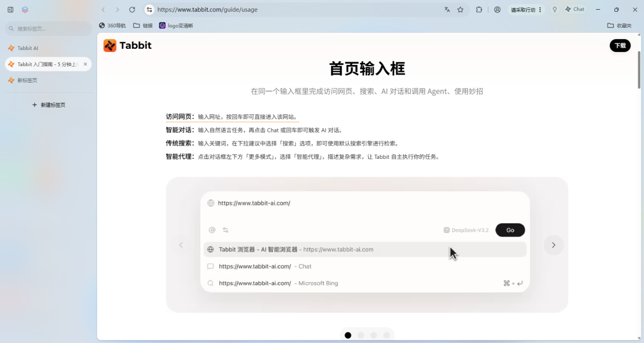
Task: Click the page vertical scrollbar thumb
Action: 639,70
